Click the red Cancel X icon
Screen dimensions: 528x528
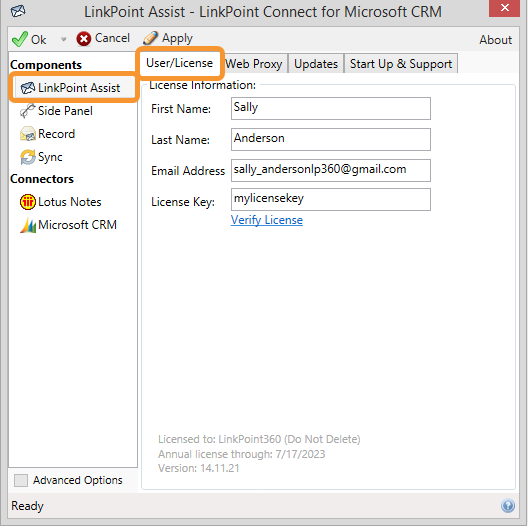point(84,39)
